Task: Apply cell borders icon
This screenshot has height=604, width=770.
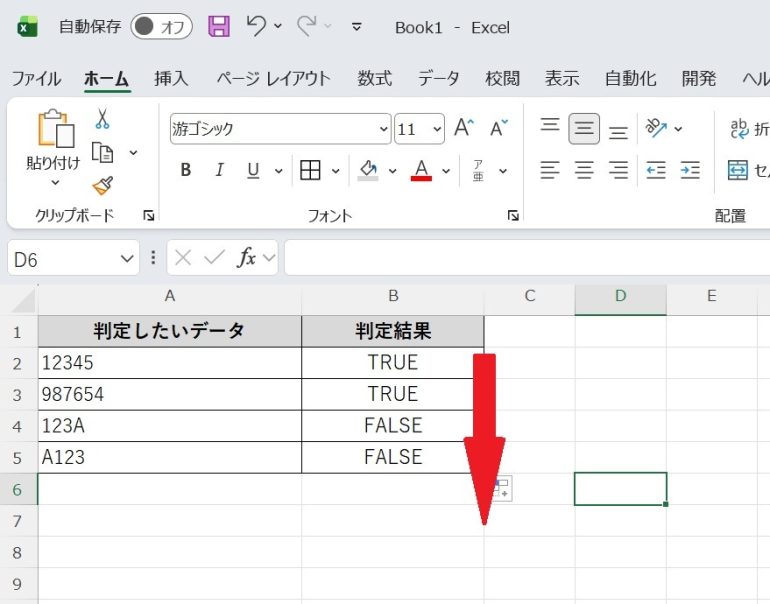Action: 310,170
